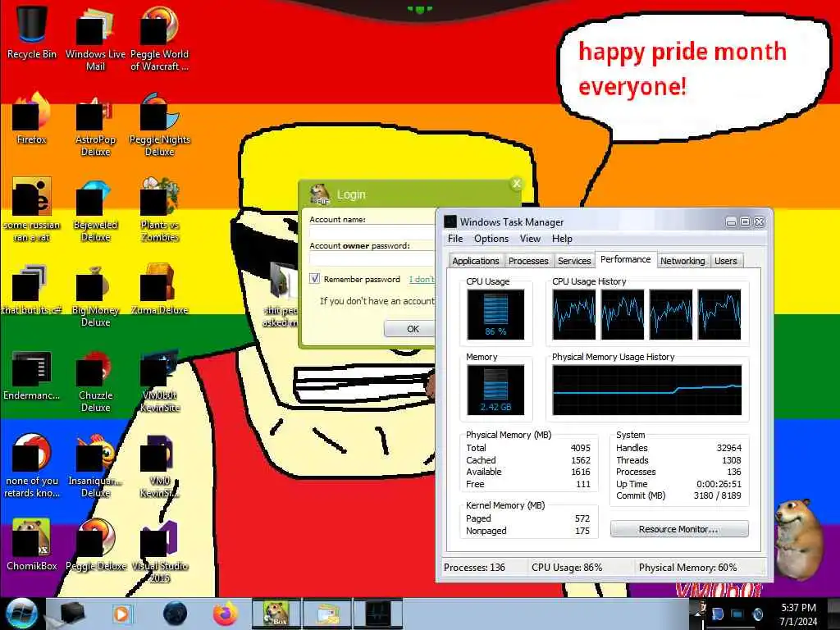Open media player taskbar icon

tap(122, 614)
